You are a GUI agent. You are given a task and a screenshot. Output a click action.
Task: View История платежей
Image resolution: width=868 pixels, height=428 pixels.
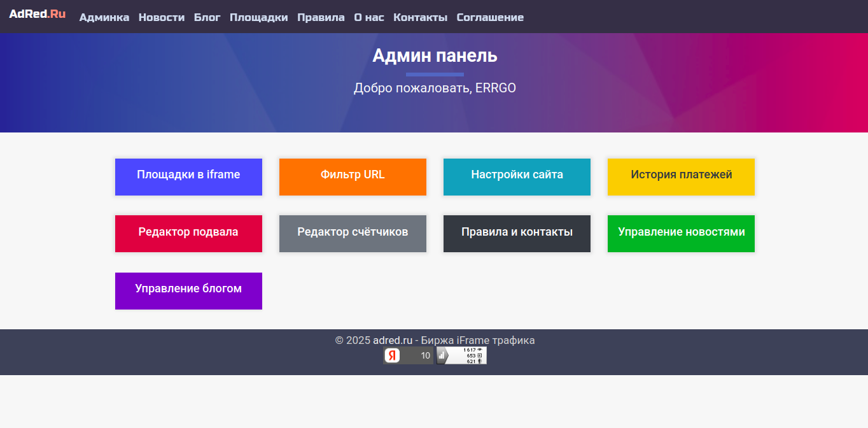681,176
